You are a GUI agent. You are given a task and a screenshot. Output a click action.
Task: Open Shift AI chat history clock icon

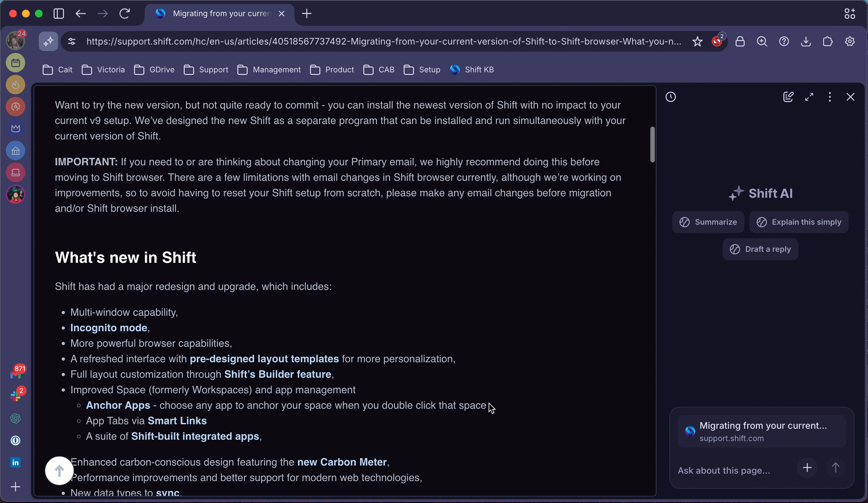pos(671,97)
